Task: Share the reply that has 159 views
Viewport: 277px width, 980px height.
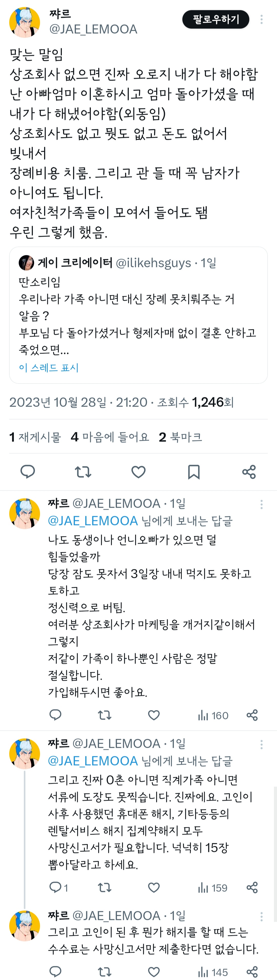Action: tap(252, 888)
